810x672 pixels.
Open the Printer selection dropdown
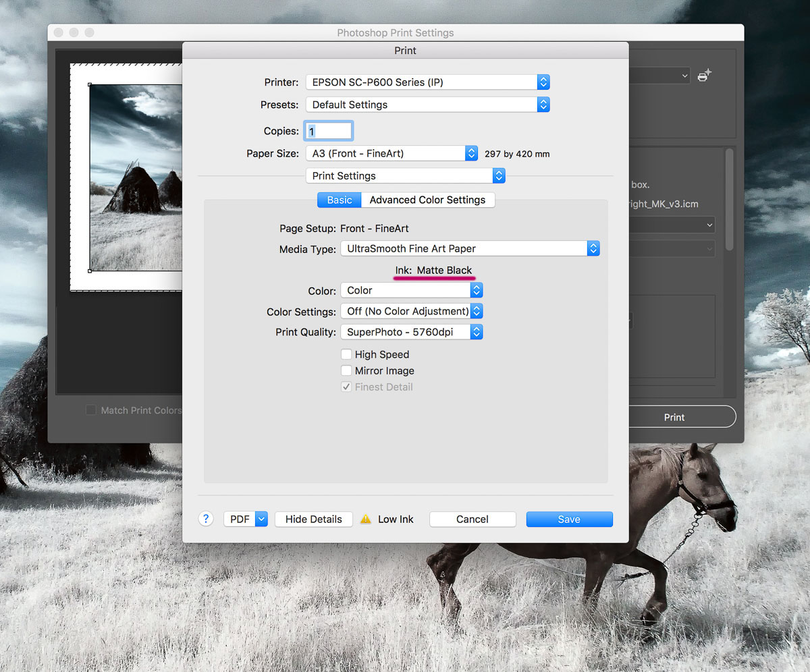pyautogui.click(x=427, y=82)
